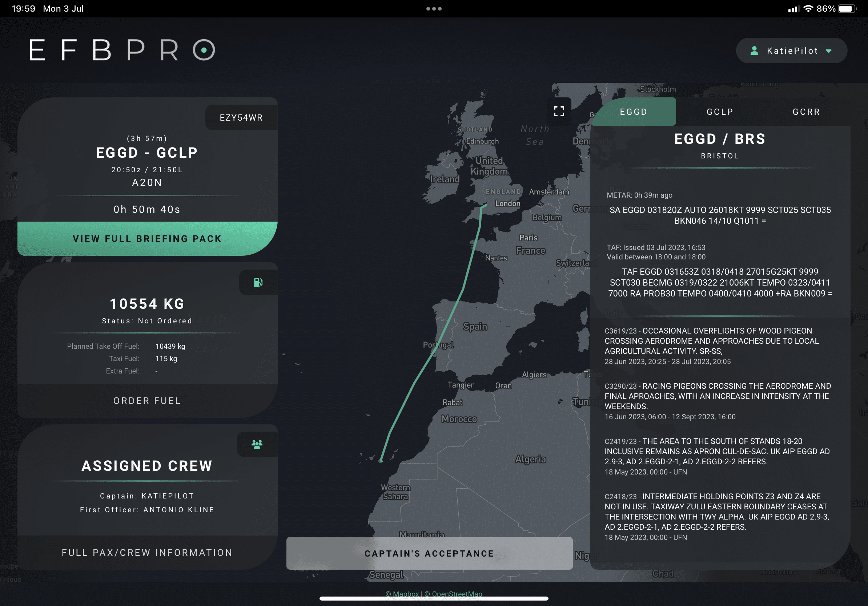Screen dimensions: 868x606
Task: Switch to the GCLP airport tab
Action: pos(720,112)
